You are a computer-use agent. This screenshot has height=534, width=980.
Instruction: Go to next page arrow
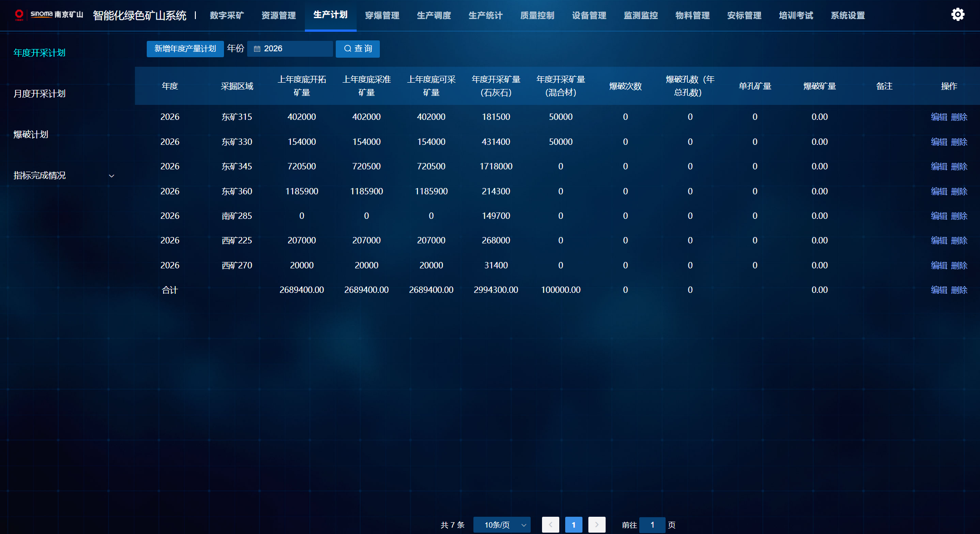(x=597, y=525)
